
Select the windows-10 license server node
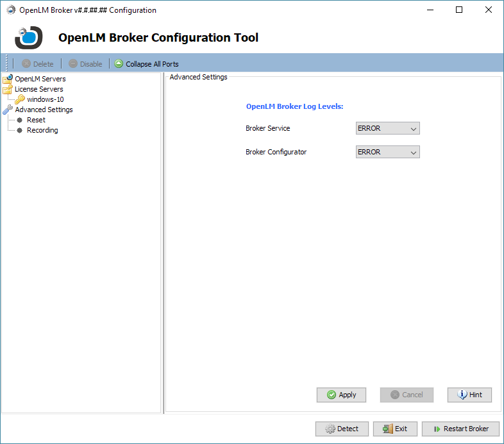pos(45,100)
